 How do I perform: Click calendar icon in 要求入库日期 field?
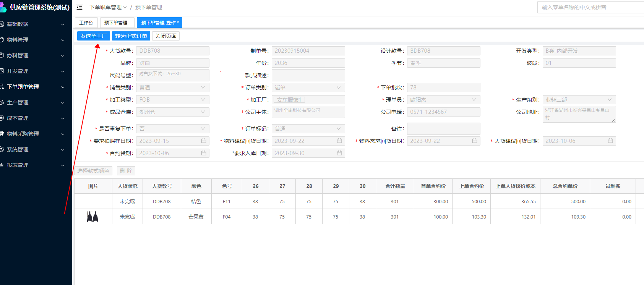(339, 153)
